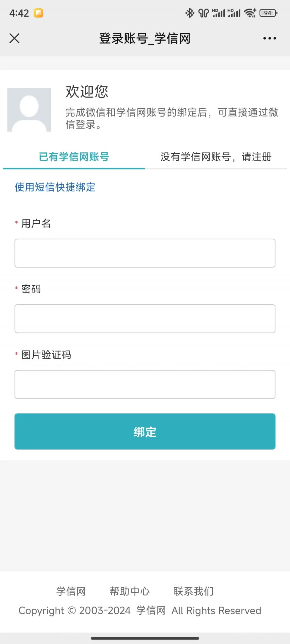Tap the second HD cellular signal icon
This screenshot has width=290, height=644.
coord(234,13)
